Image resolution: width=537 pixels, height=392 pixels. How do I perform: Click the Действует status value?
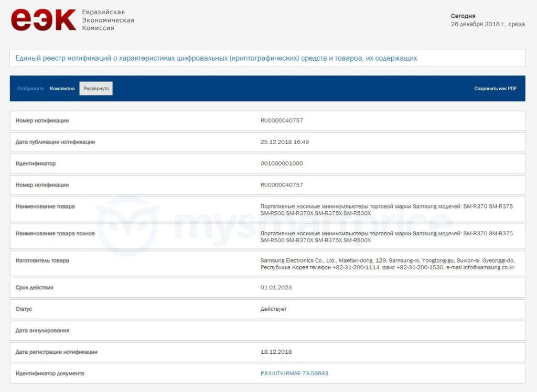(273, 309)
